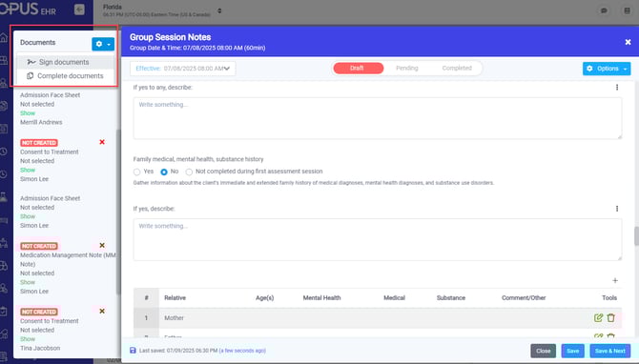The image size is (639, 364).
Task: Click the Save button
Action: click(572, 351)
